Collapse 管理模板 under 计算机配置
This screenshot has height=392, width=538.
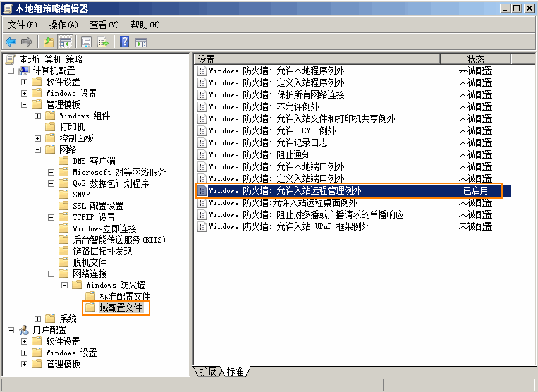[25, 104]
